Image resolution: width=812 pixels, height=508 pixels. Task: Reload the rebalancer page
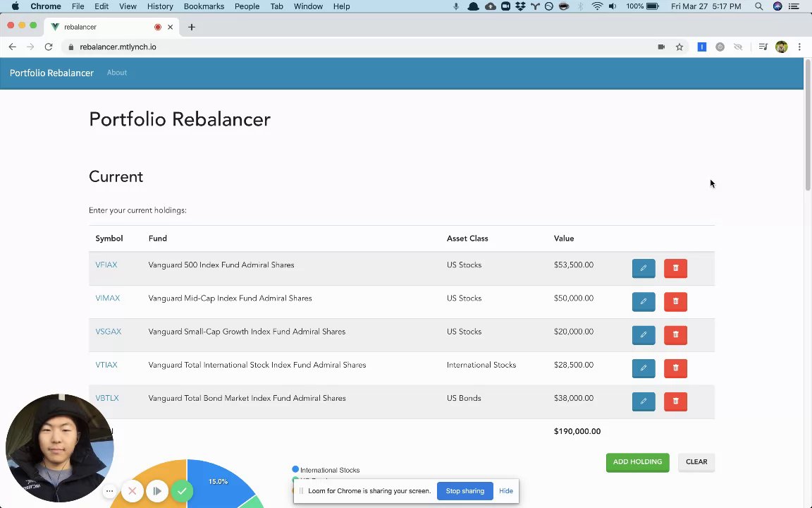tap(48, 47)
